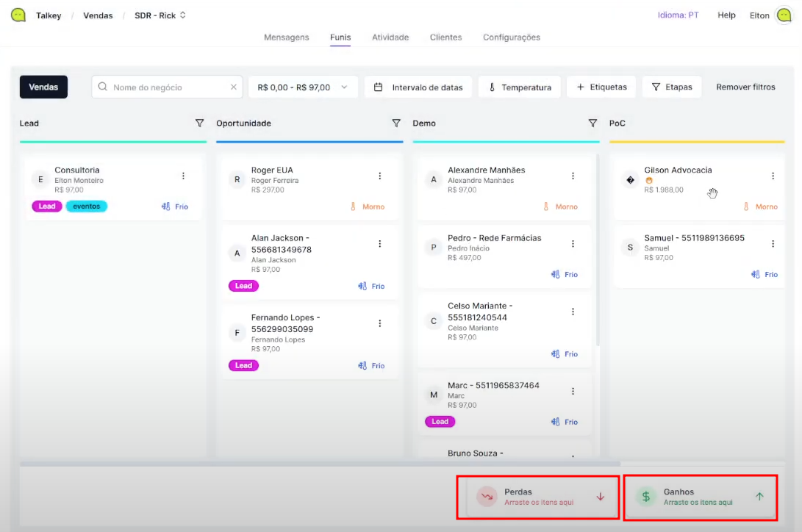This screenshot has height=532, width=802.
Task: Click Remover filtros button
Action: point(745,87)
